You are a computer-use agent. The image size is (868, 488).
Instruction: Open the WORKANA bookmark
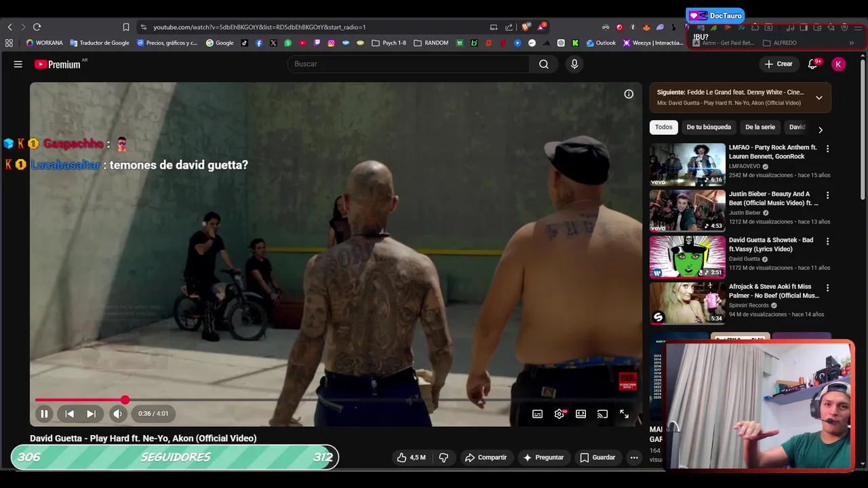[x=44, y=43]
